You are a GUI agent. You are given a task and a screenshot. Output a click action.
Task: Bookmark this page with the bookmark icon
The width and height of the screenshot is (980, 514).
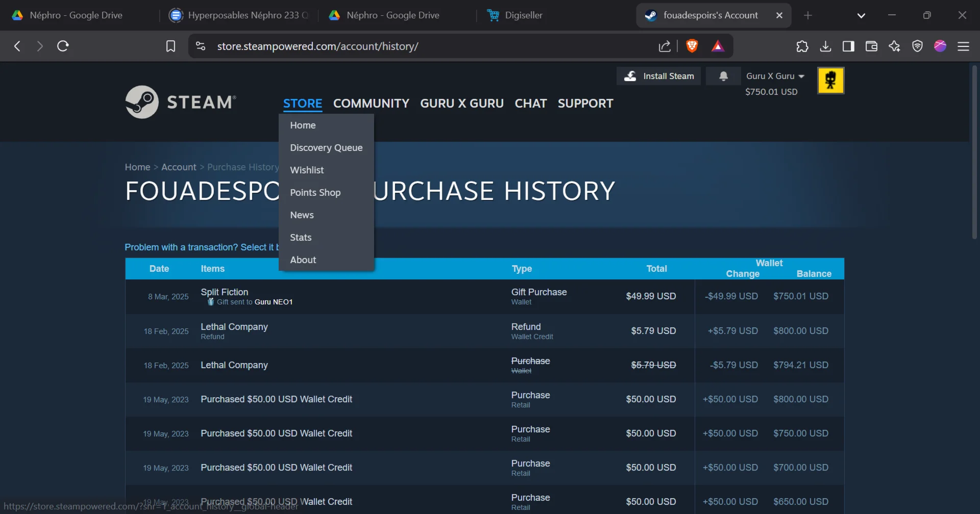click(x=171, y=46)
